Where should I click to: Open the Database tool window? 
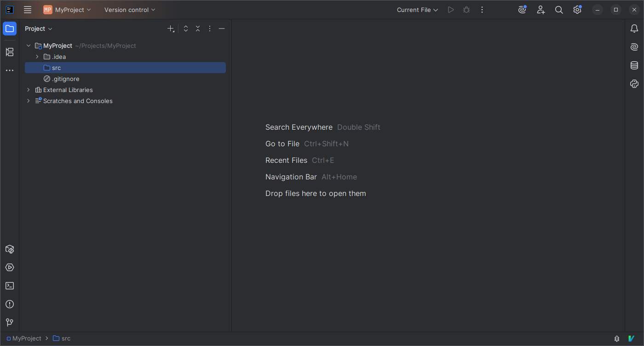click(634, 65)
